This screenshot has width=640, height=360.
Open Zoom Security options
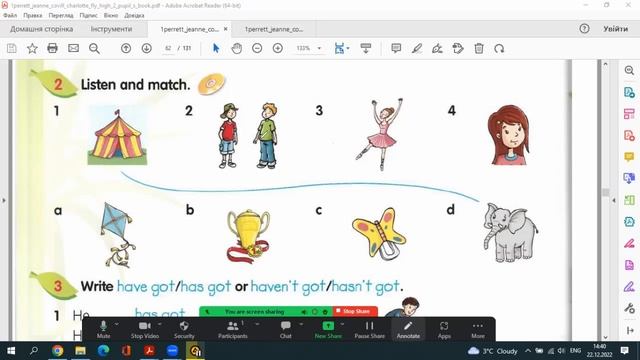[x=184, y=329]
